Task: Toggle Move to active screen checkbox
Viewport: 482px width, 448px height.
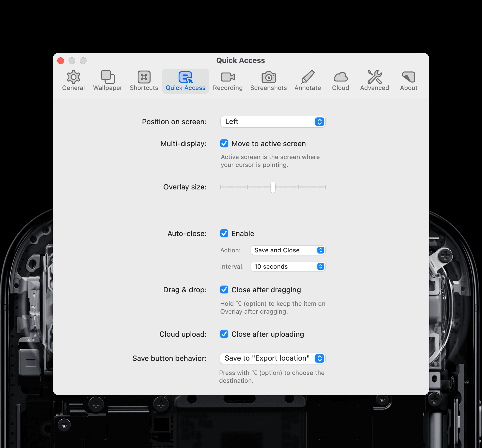Action: pyautogui.click(x=224, y=144)
